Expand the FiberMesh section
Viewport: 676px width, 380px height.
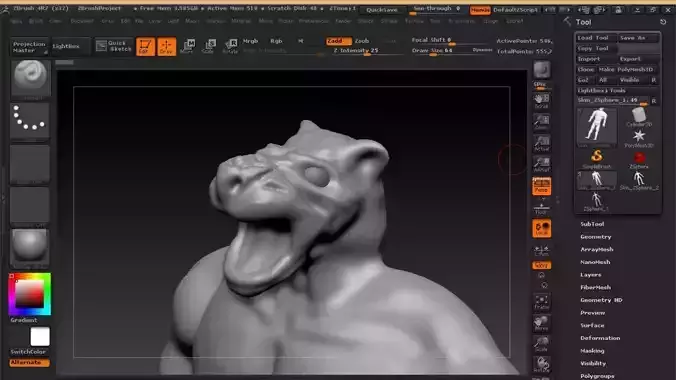coord(595,287)
